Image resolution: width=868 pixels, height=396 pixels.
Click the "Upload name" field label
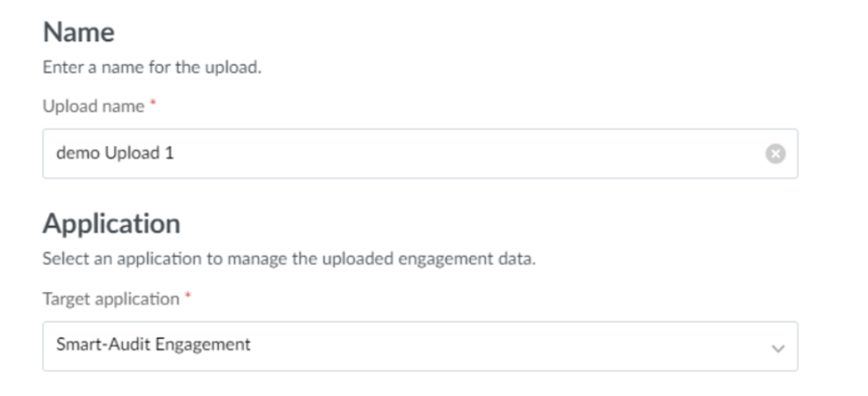coord(93,106)
